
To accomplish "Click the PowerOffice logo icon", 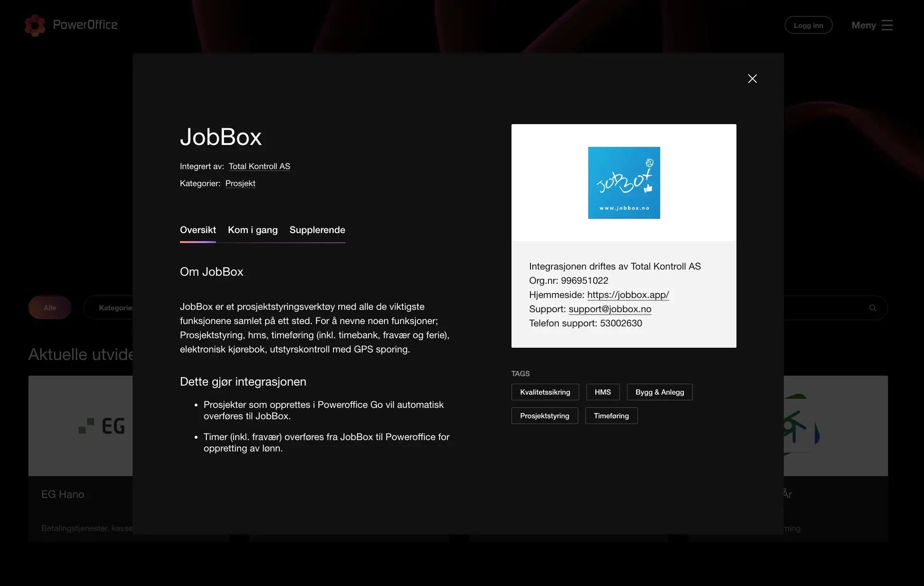I will (x=35, y=25).
